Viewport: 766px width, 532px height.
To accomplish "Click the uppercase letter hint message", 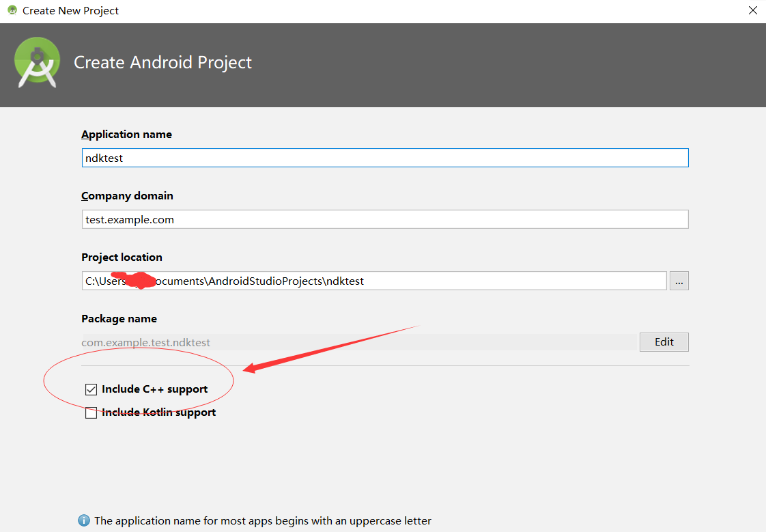I will [263, 521].
